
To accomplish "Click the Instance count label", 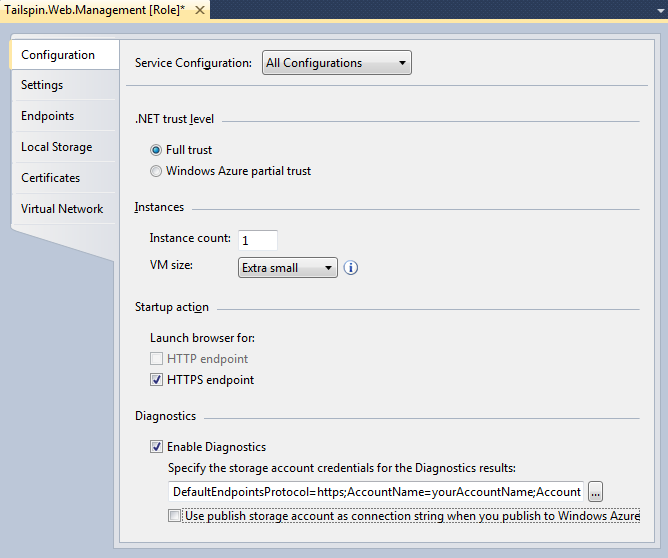I will pos(190,238).
